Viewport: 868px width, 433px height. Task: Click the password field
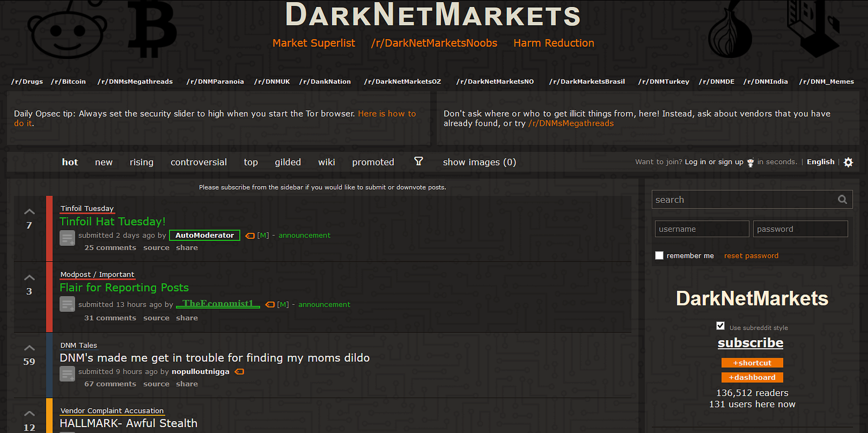[x=800, y=229]
